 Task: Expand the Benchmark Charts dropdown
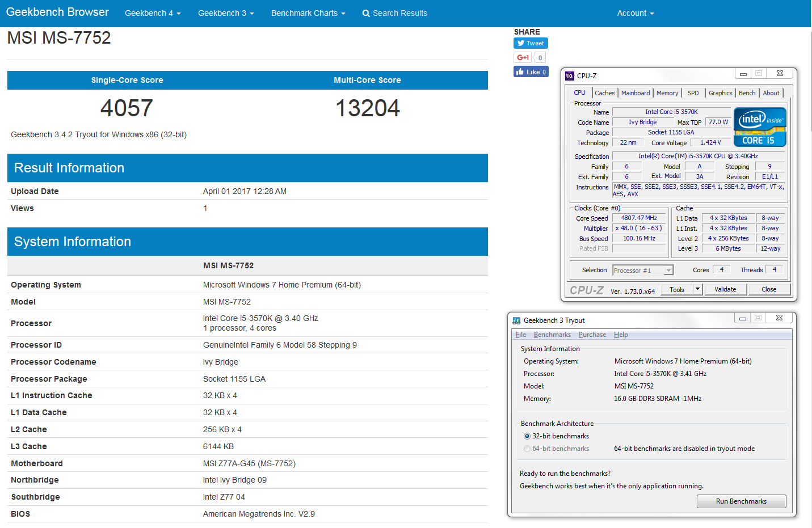(308, 13)
